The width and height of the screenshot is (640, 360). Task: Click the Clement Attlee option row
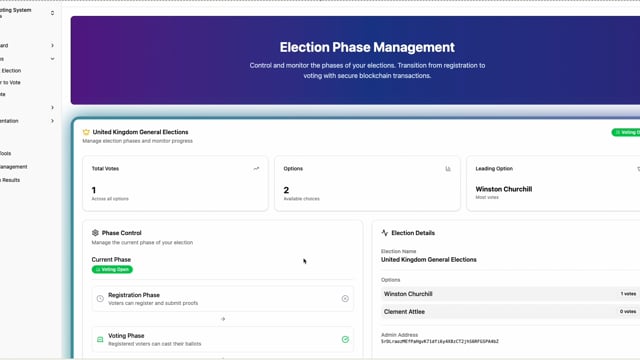tap(510, 311)
